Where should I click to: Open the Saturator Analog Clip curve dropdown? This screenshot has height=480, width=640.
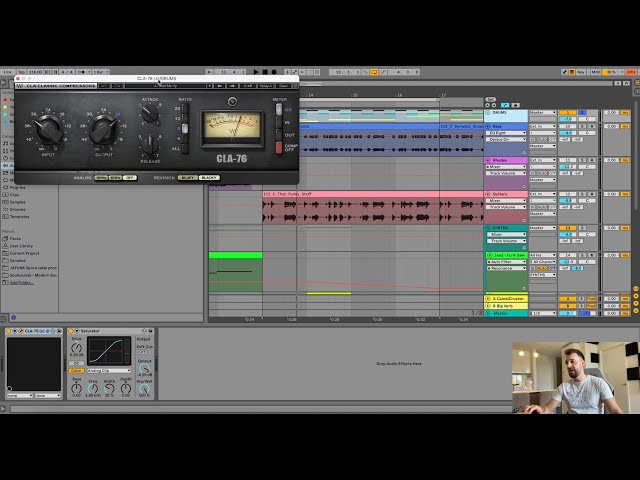pos(109,371)
